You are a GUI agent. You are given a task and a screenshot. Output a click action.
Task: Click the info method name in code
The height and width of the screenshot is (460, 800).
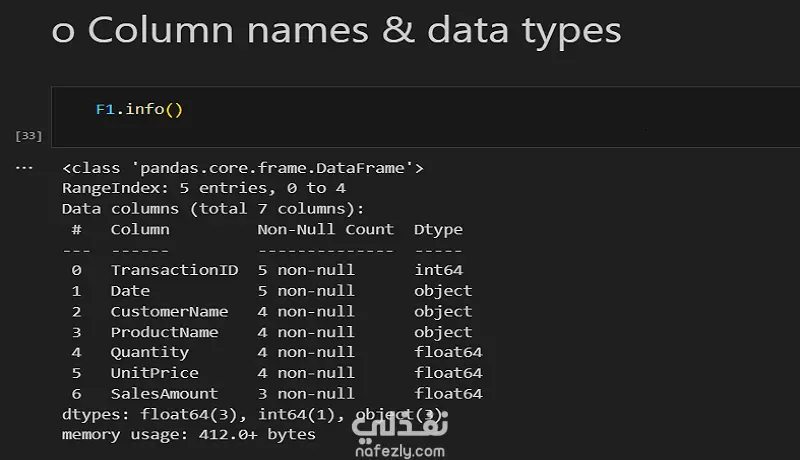click(x=144, y=110)
